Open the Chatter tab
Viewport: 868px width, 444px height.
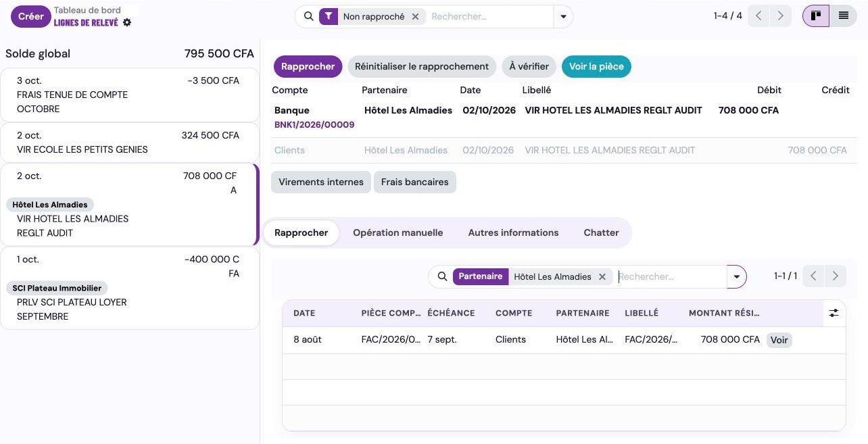(x=602, y=232)
